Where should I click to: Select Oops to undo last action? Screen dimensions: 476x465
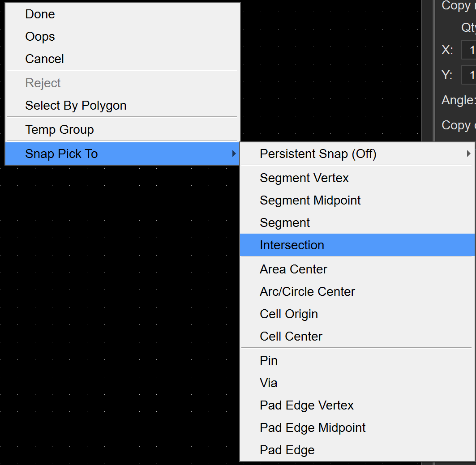click(40, 37)
